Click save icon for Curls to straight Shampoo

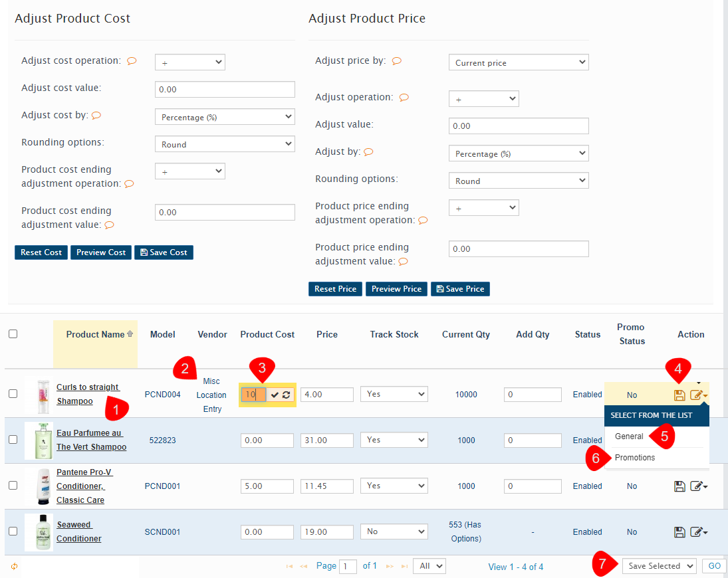(x=679, y=395)
